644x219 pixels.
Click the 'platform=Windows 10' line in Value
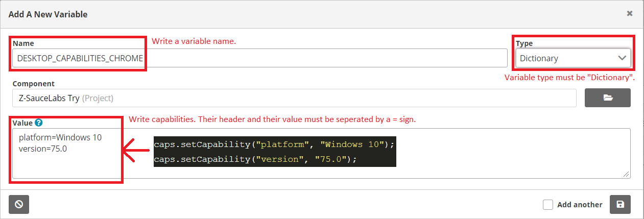coord(60,138)
